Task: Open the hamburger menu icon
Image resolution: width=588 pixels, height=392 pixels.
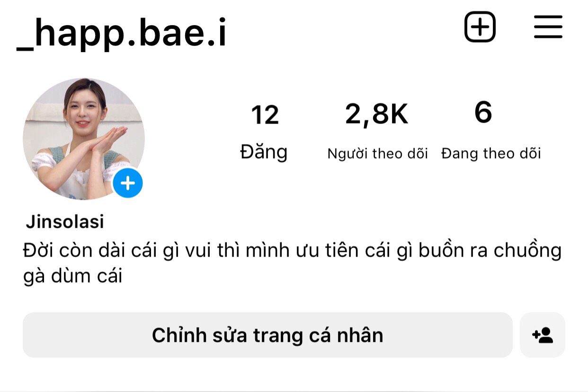Action: [x=548, y=27]
